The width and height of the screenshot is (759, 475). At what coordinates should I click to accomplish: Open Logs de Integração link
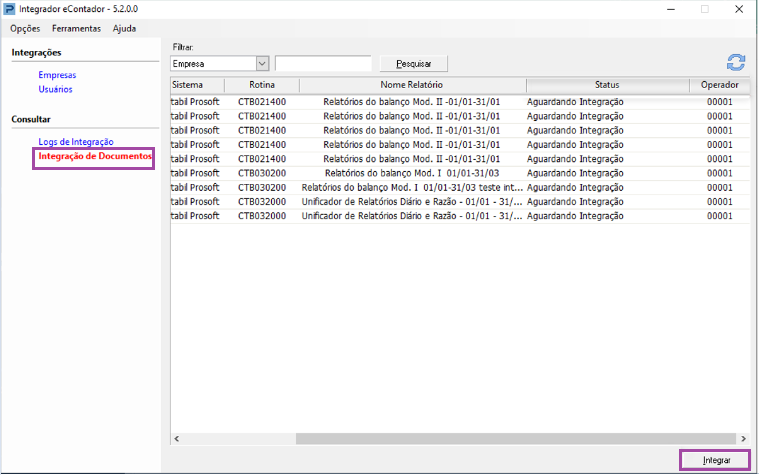(76, 141)
